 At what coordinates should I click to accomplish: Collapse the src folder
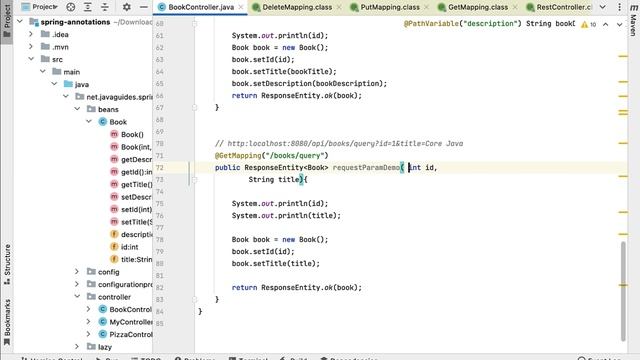(x=31, y=59)
